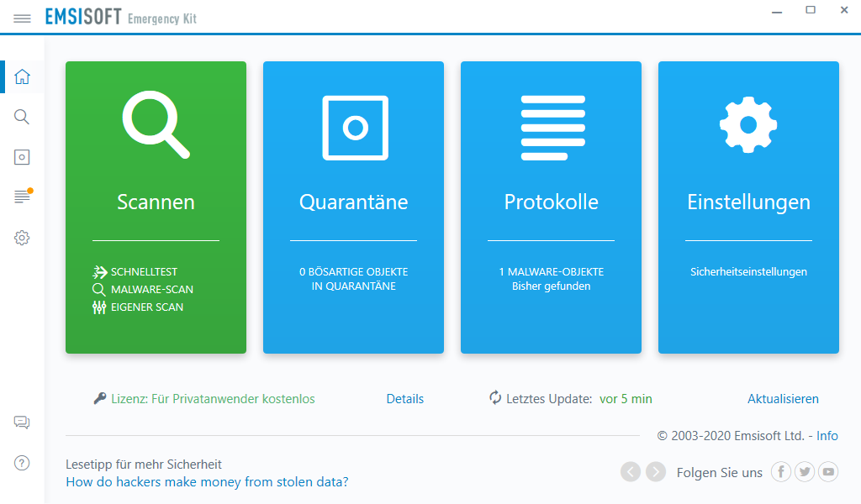Click the large magnifier on Scannen tile
Viewport: 861px width, 504px height.
coord(156,125)
